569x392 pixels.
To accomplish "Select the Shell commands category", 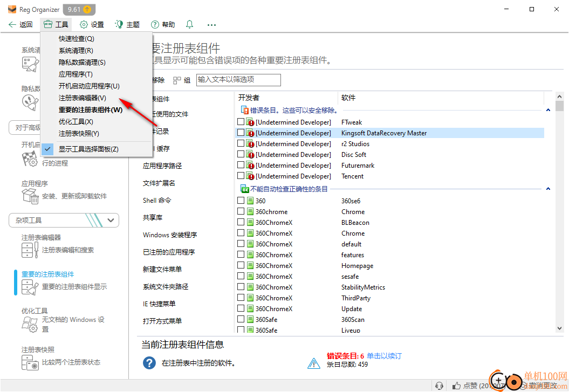I will (157, 200).
